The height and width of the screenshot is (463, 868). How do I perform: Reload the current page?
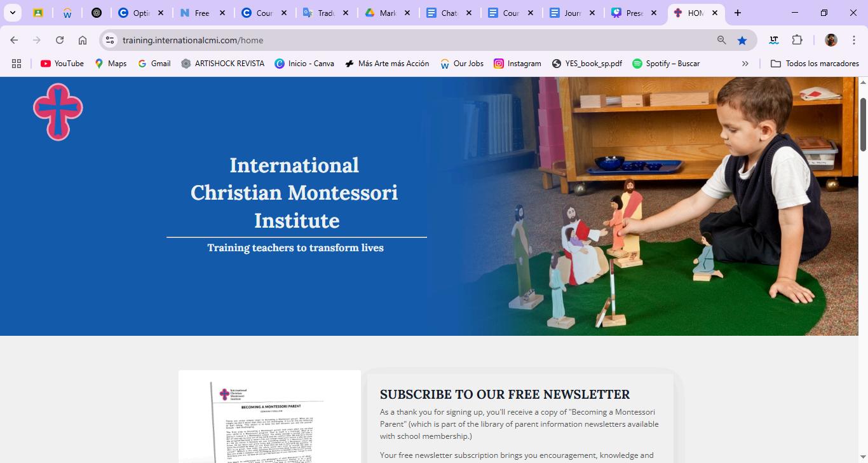click(x=60, y=40)
